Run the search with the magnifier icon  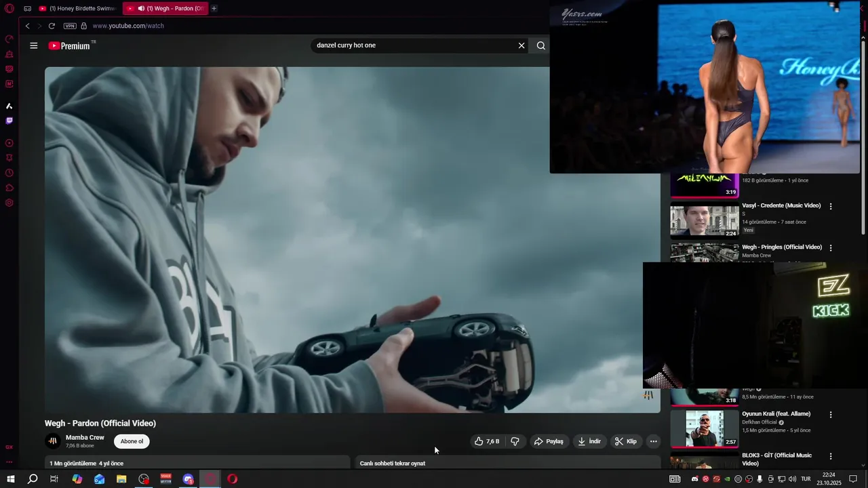(540, 45)
